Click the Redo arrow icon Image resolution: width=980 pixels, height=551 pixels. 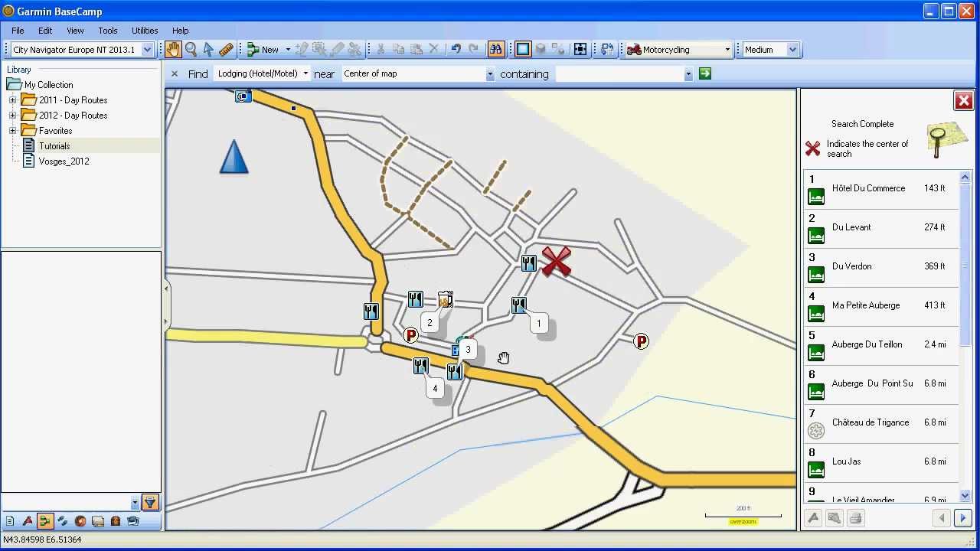[473, 50]
